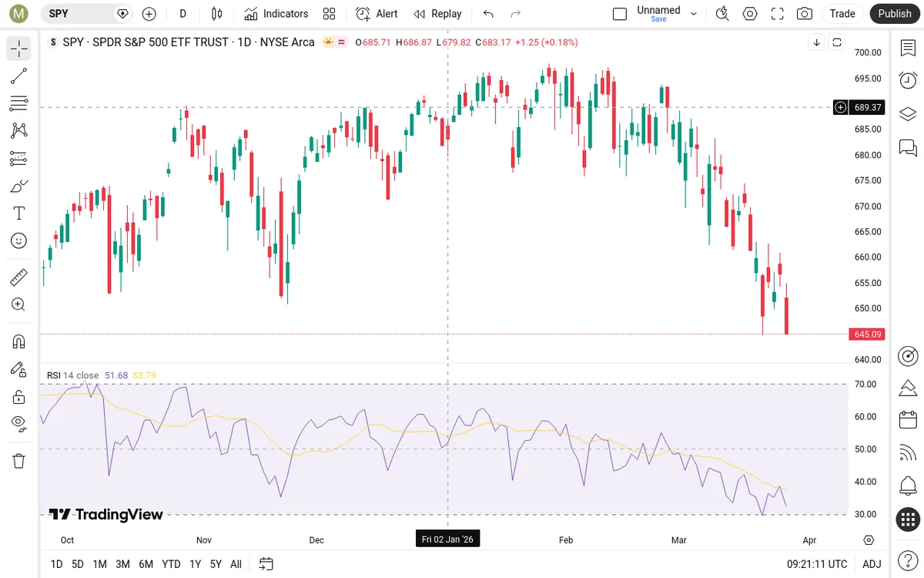This screenshot has height=578, width=924.
Task: Open the go to date calendar icon
Action: pyautogui.click(x=266, y=564)
